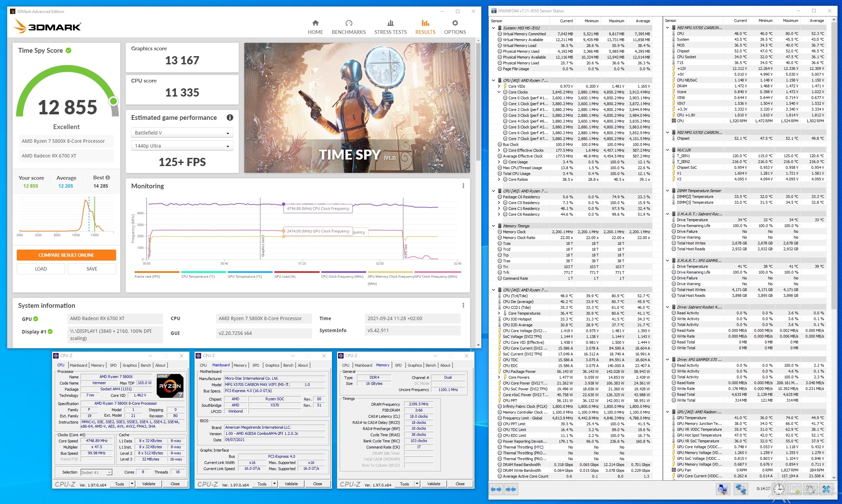Open Bench tab in Mainboard CPU-Z window
842x504 pixels.
tap(288, 365)
